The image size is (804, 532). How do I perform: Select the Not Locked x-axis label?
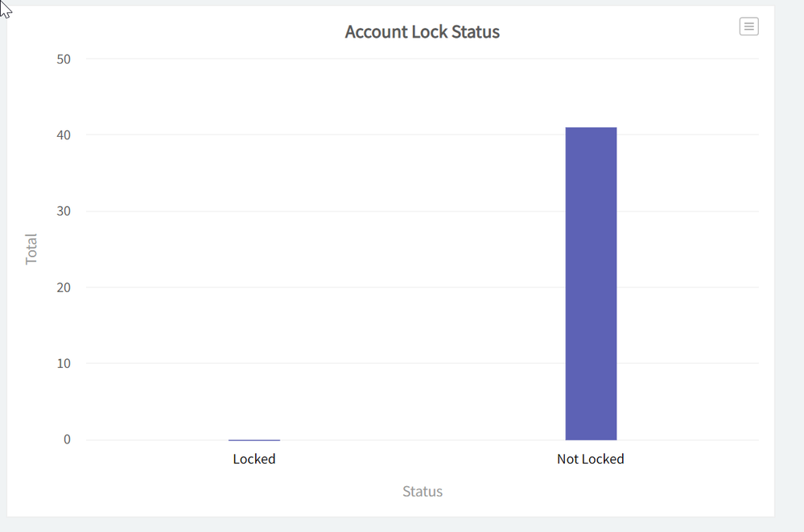click(590, 459)
